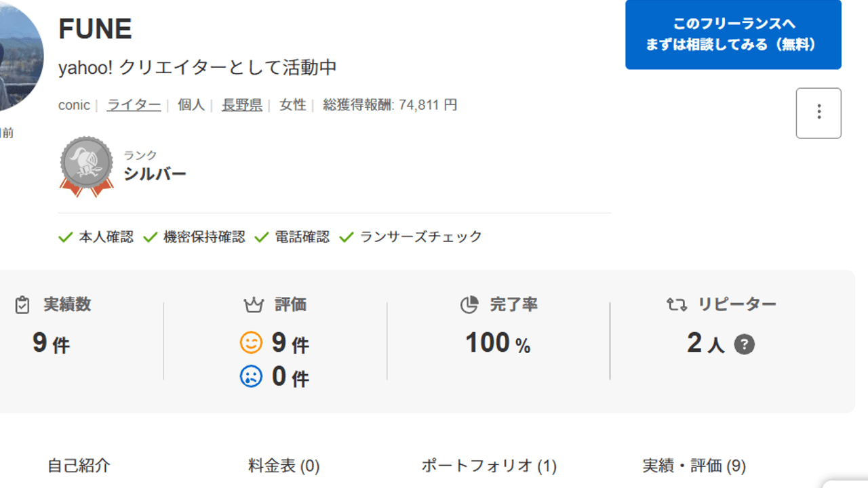Open the three-dot more options menu
The image size is (868, 488).
(818, 113)
